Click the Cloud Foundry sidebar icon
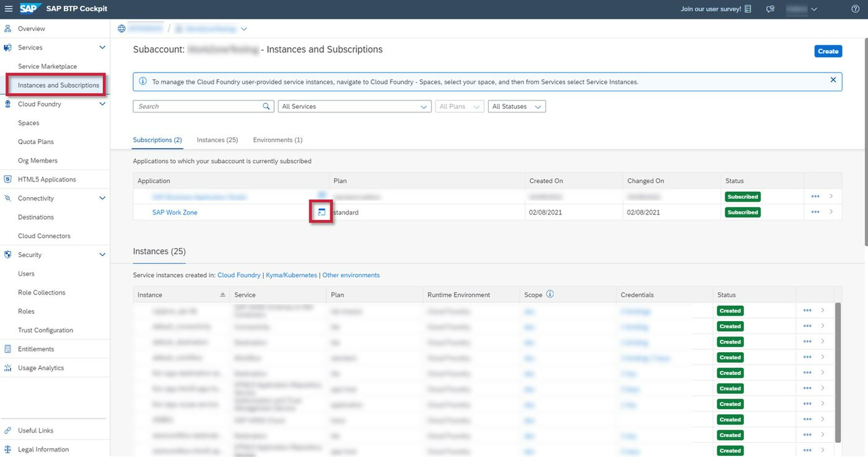 click(x=7, y=104)
